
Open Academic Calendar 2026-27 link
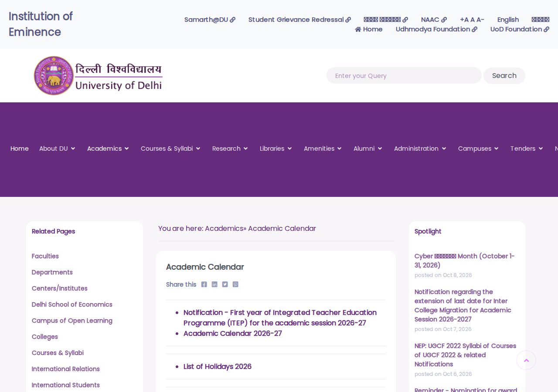click(233, 333)
